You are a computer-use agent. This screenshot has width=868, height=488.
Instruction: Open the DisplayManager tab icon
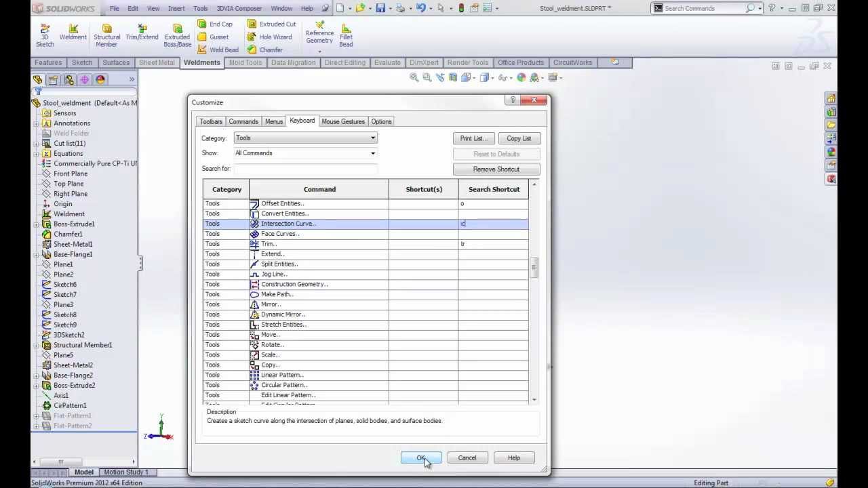pos(100,79)
